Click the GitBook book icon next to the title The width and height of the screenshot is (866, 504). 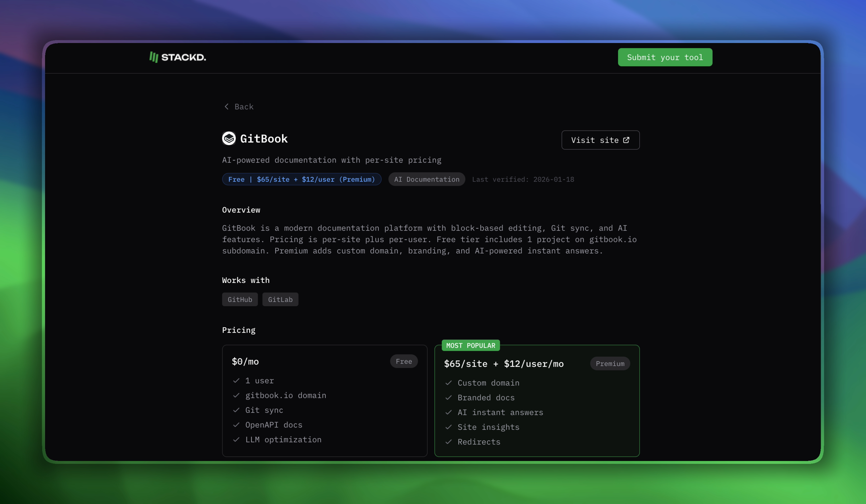[x=229, y=138]
